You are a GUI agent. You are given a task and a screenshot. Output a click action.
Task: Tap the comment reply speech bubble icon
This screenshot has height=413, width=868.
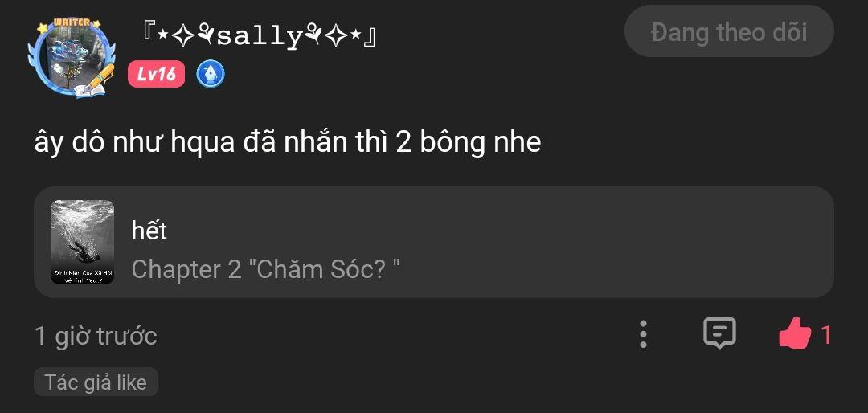click(x=719, y=333)
